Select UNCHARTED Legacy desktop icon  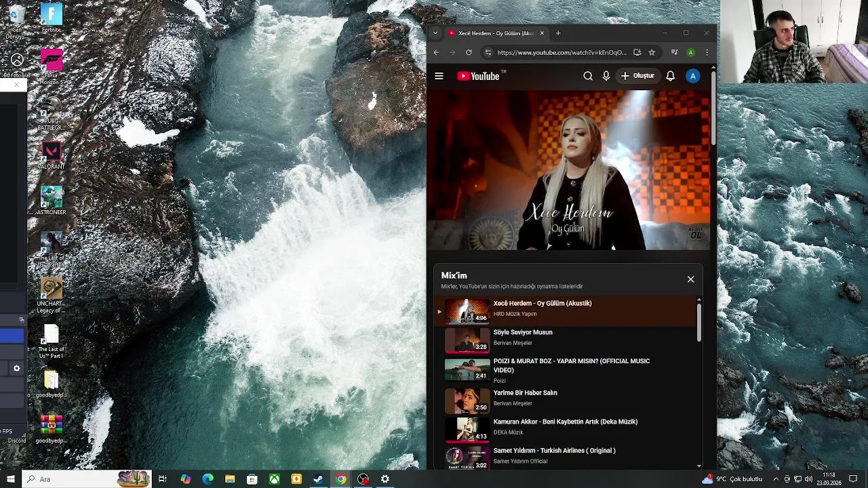click(x=52, y=296)
